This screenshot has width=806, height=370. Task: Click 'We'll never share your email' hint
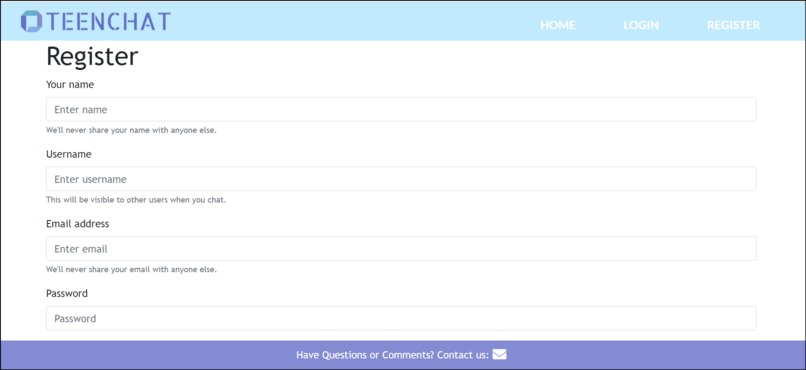coord(131,269)
